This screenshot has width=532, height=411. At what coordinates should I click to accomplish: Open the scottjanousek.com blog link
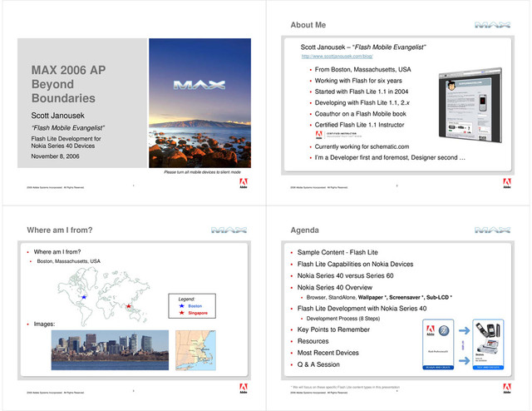point(337,57)
